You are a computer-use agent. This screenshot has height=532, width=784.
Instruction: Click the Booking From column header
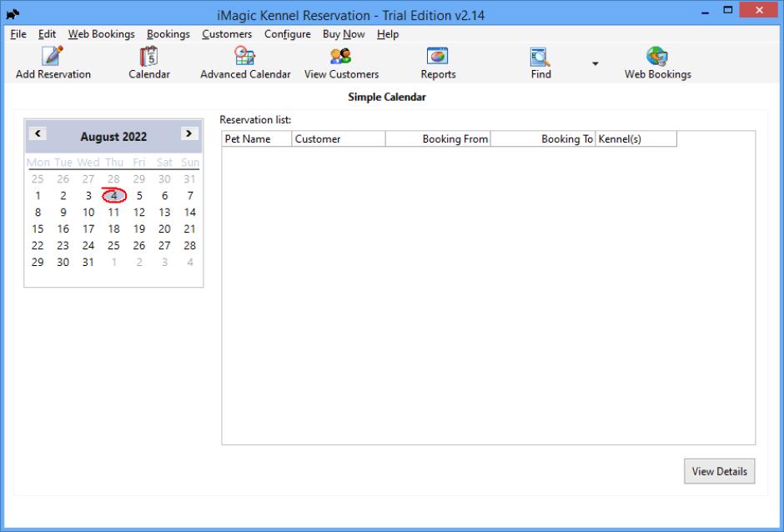(x=438, y=139)
